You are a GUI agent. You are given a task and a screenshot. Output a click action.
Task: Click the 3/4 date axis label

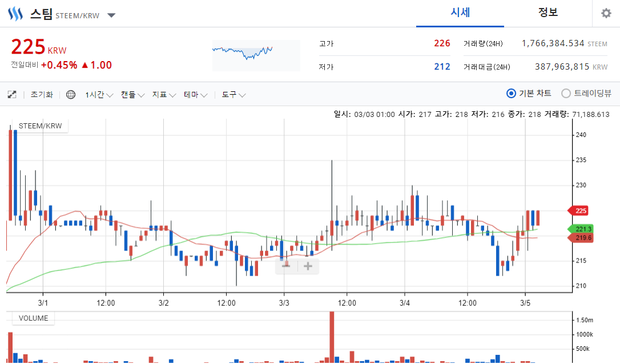[405, 303]
